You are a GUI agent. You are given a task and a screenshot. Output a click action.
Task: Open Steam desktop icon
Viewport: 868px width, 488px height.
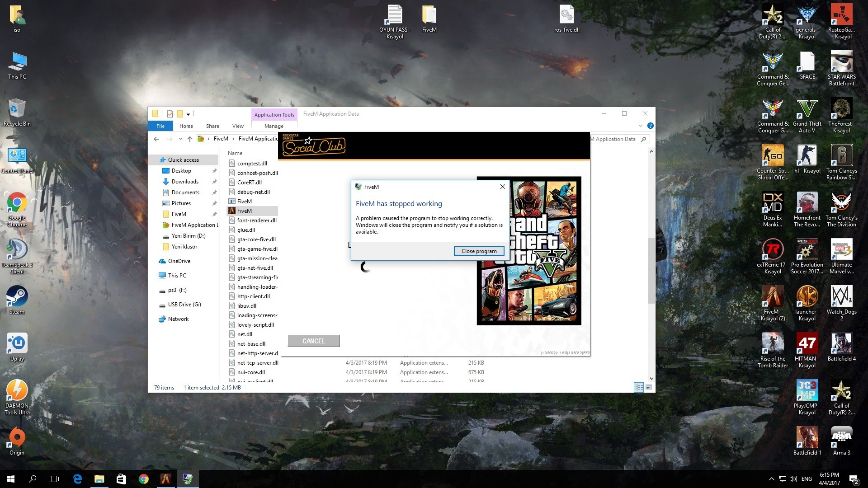tap(17, 300)
